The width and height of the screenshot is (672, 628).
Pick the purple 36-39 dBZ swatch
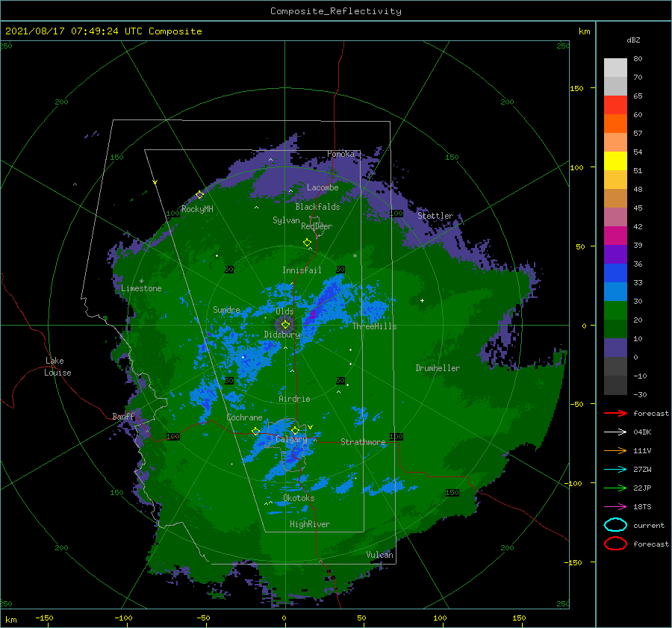[x=615, y=255]
